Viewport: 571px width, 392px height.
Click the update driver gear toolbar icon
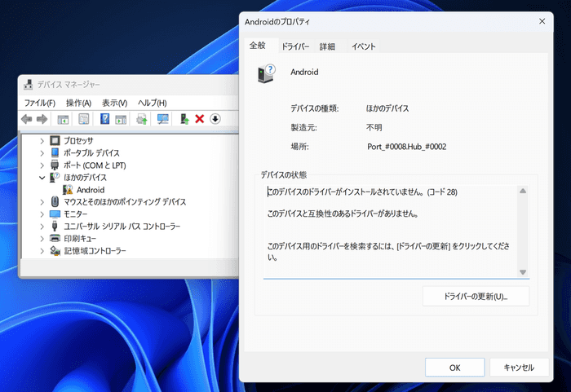tap(142, 119)
